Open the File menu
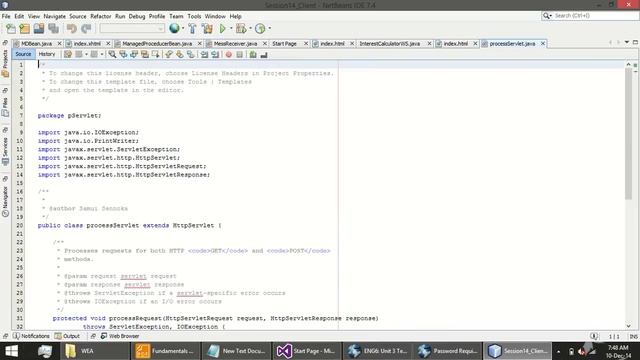Image resolution: width=640 pixels, height=360 pixels. point(6,16)
